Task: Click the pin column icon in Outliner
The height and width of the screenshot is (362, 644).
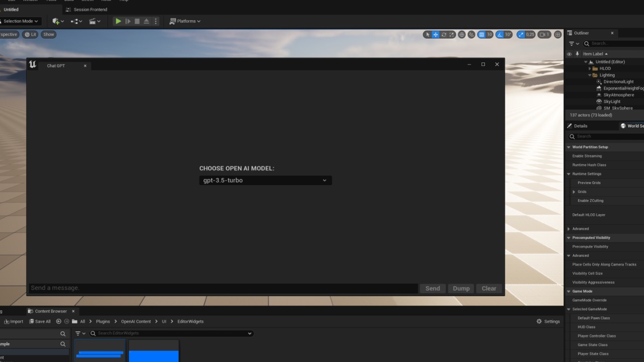Action: (x=577, y=54)
